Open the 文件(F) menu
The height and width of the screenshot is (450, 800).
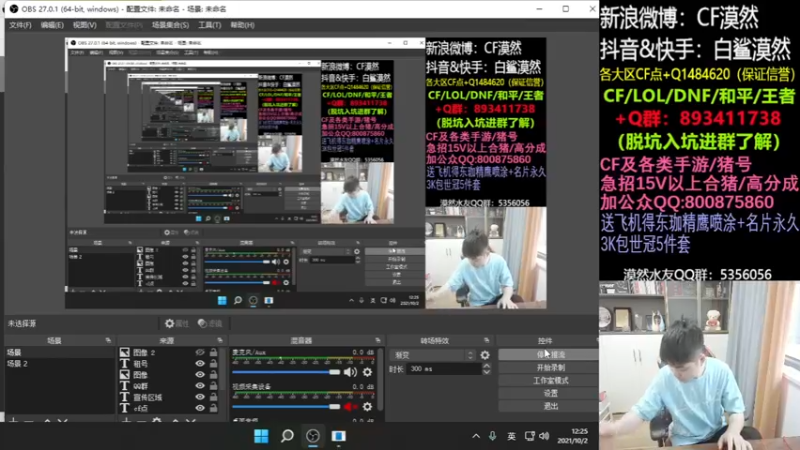20,25
